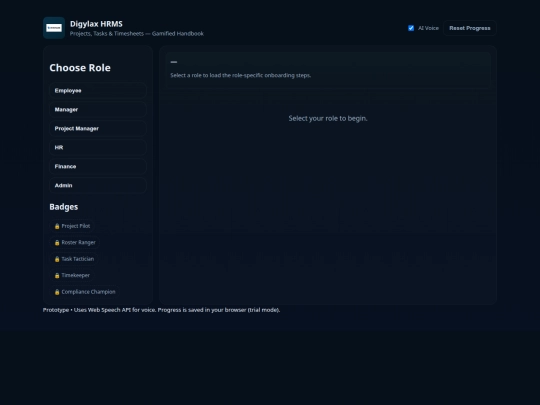The height and width of the screenshot is (405, 540).
Task: Click the Badges heading
Action: 64,207
